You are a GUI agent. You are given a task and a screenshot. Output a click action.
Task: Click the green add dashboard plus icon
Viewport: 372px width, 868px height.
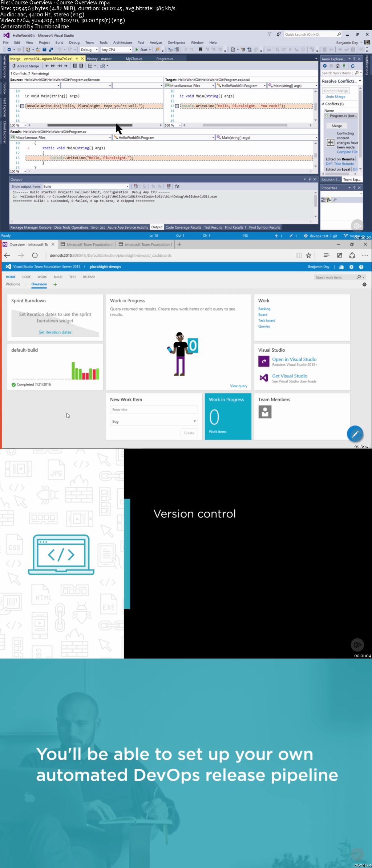pyautogui.click(x=55, y=284)
